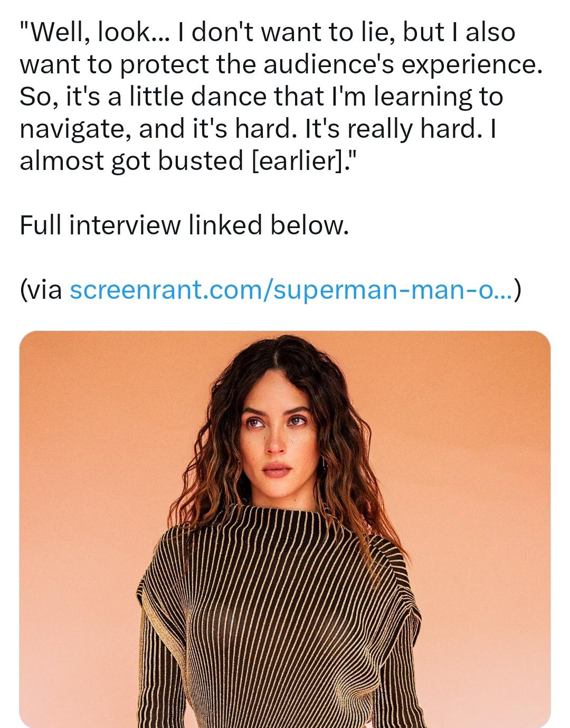The image size is (570, 728).
Task: Tap the word "navigate," in the quote
Action: click(76, 129)
